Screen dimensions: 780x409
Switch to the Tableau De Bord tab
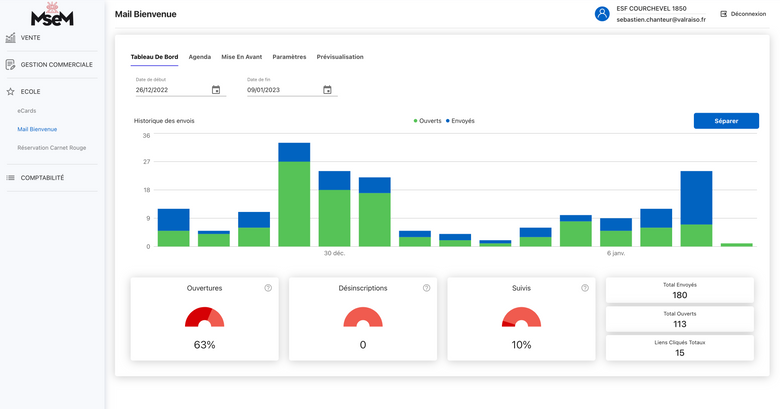coord(154,57)
